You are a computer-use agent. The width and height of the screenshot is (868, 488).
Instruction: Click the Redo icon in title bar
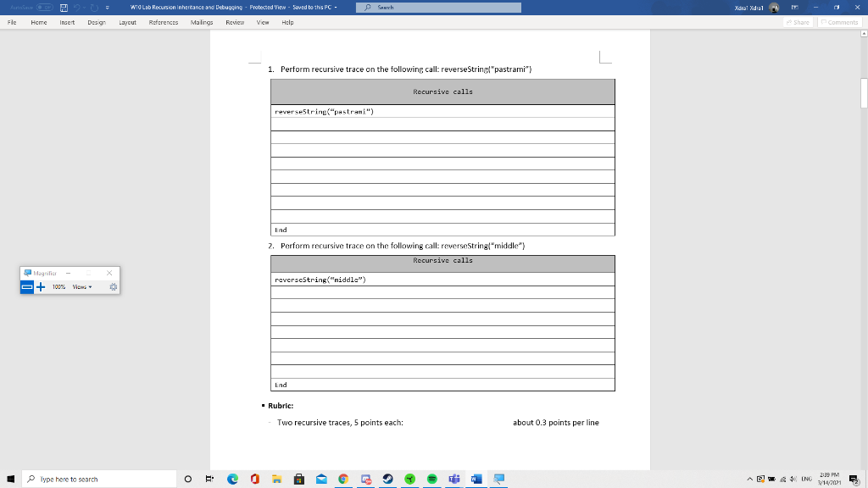94,8
